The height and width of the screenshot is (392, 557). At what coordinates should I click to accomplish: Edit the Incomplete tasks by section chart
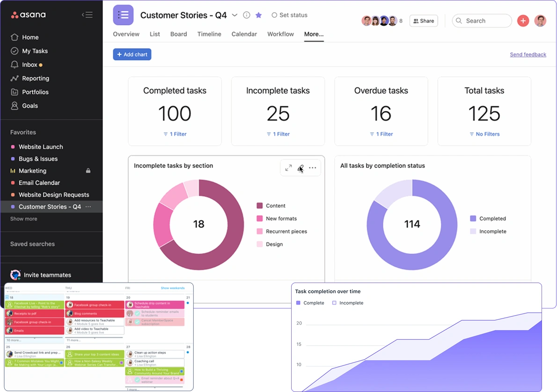click(300, 167)
